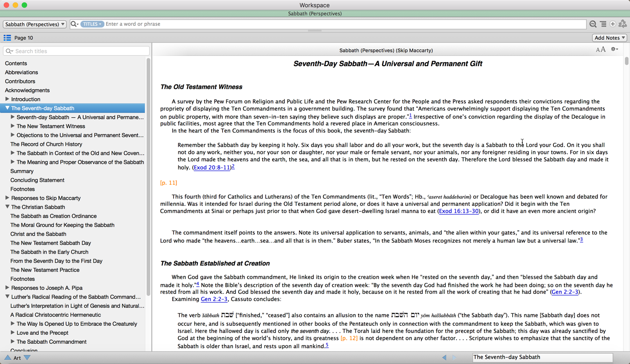Open the Exod 16:13–30 verse link
Screen dimensions: 630x364
point(459,211)
